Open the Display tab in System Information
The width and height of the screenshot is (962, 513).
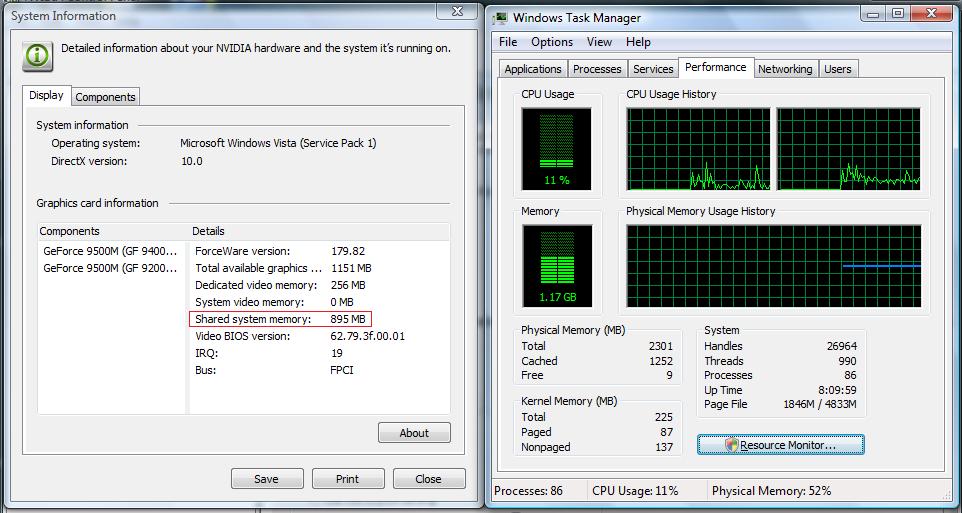(47, 96)
